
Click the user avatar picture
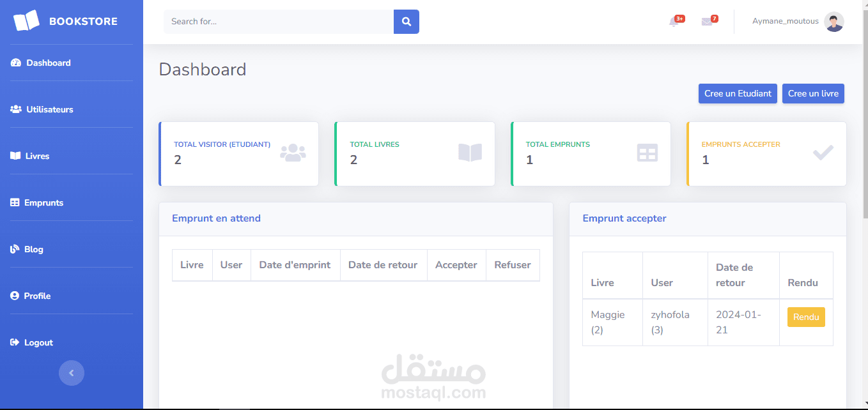click(834, 22)
